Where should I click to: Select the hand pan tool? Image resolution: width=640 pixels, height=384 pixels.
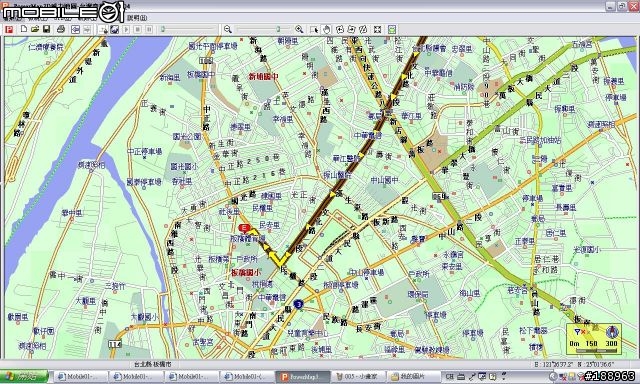click(x=327, y=29)
